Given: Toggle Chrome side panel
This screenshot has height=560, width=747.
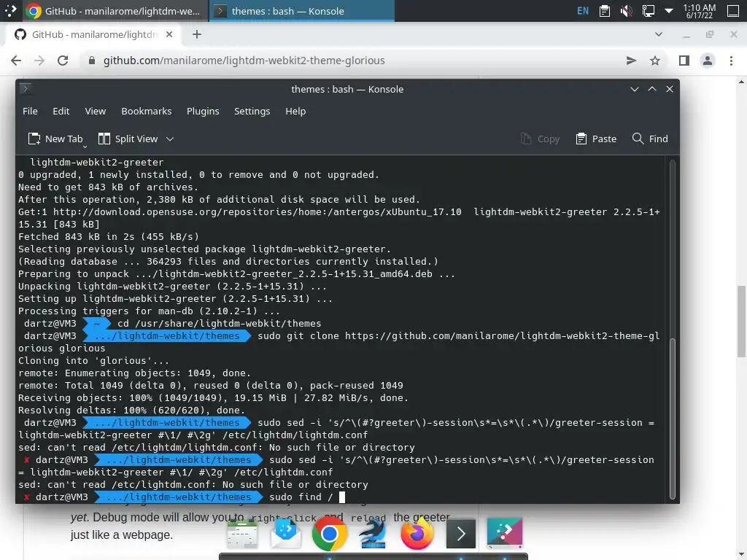Looking at the screenshot, I should pos(684,61).
